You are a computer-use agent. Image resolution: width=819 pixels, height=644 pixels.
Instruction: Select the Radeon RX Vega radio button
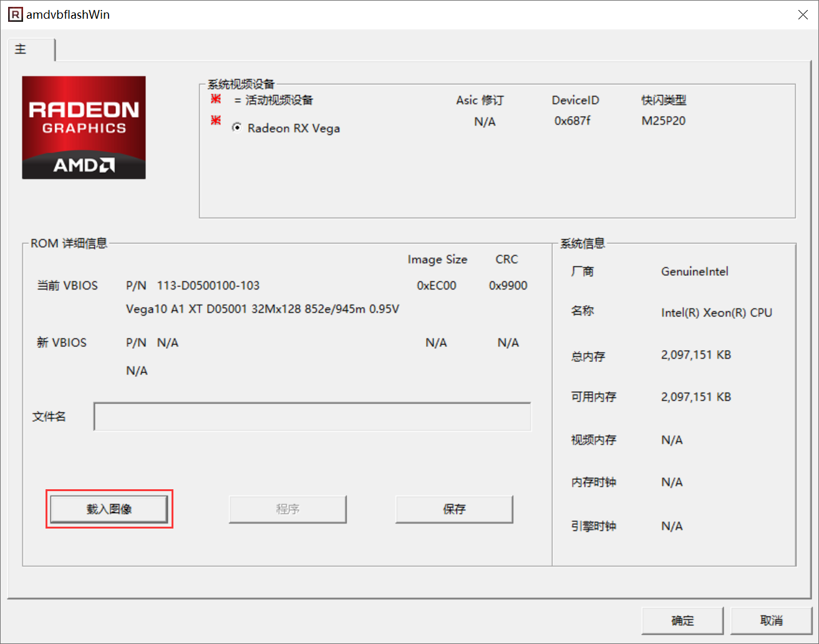coord(237,127)
